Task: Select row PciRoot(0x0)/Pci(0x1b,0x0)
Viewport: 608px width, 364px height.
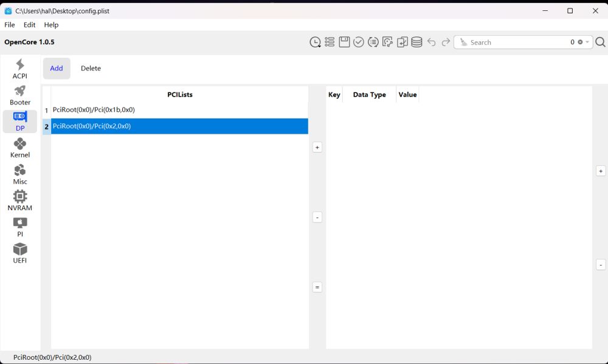Action: tap(179, 110)
